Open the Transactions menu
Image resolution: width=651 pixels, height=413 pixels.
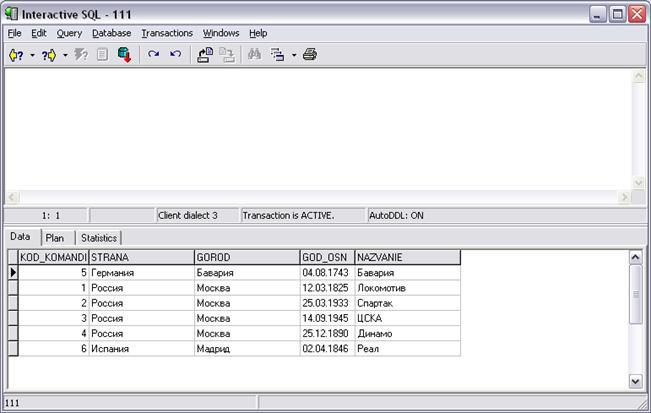pos(167,33)
